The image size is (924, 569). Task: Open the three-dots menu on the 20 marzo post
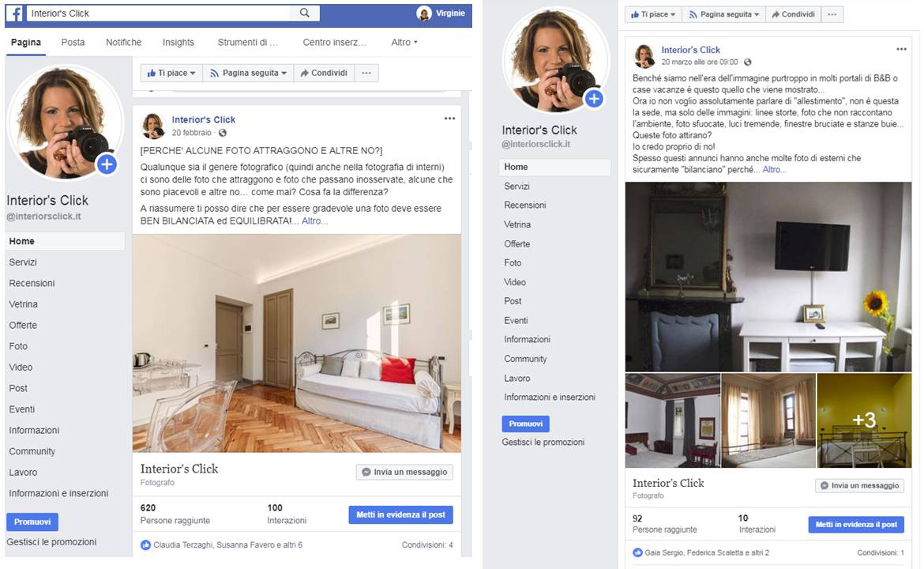tap(901, 50)
